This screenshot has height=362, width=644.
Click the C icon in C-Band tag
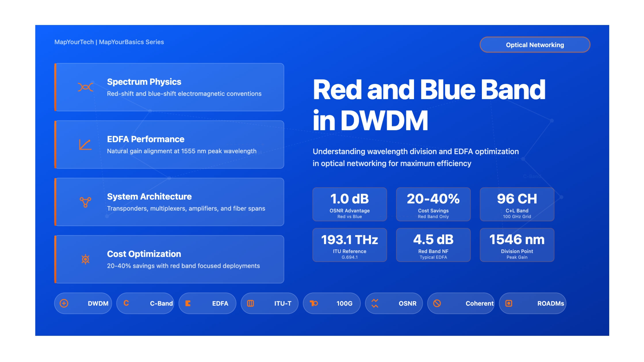[x=126, y=303]
